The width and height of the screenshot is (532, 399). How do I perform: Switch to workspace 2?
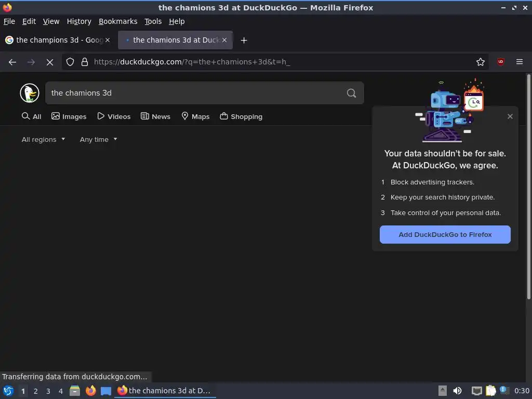(x=36, y=391)
